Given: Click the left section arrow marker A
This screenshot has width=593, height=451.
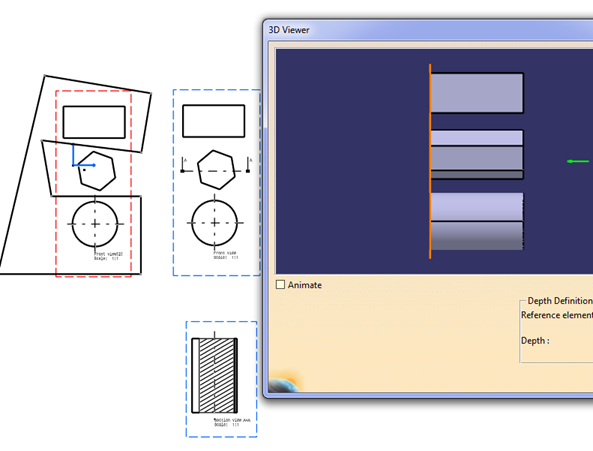Looking at the screenshot, I should coord(183,165).
